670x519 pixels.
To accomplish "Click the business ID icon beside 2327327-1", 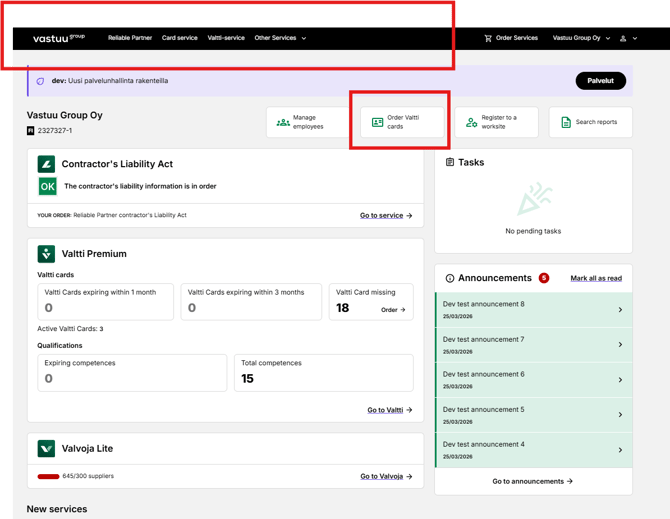I will coord(30,130).
